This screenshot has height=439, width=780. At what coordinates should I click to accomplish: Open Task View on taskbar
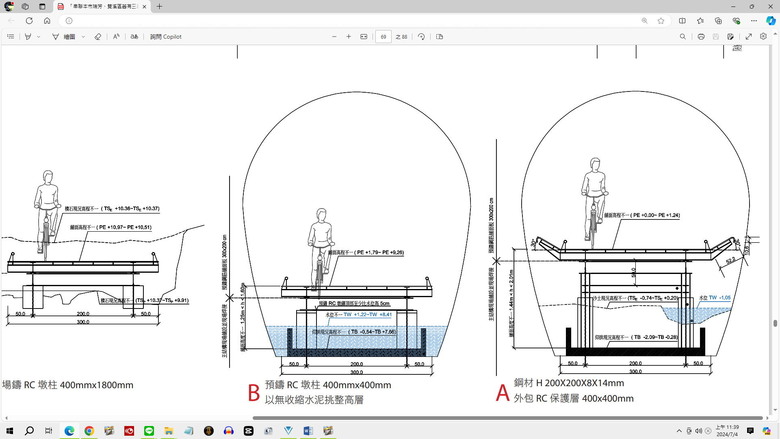[48, 431]
